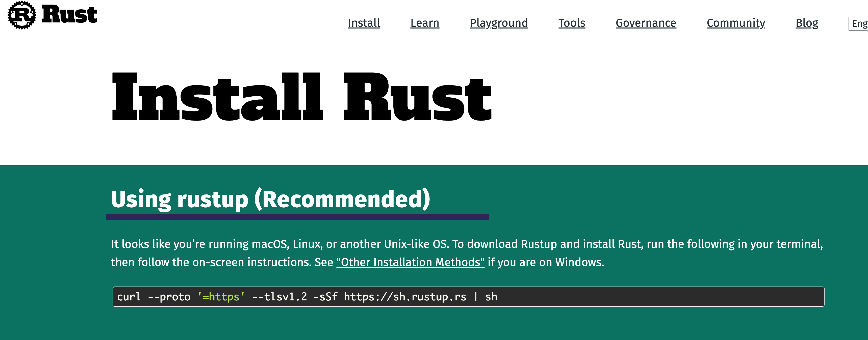Viewport: 868px width, 340px height.
Task: Click the Rust gear logo icon
Action: tap(21, 15)
